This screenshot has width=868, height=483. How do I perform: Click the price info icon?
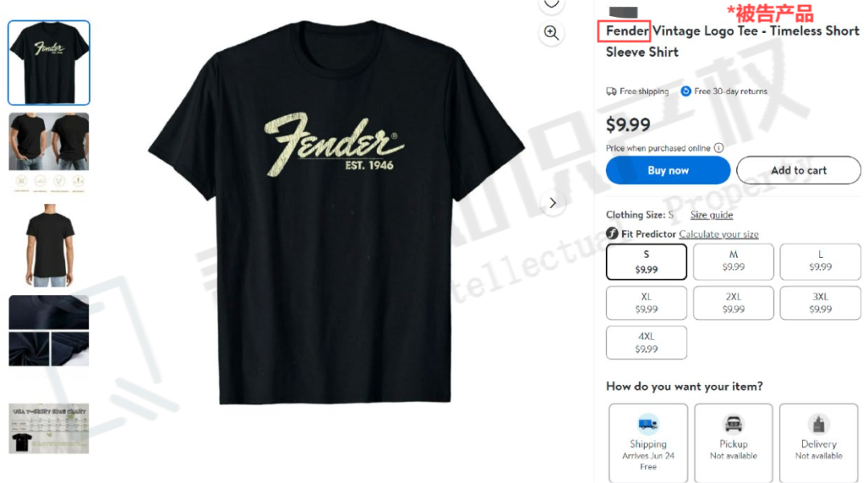pos(719,148)
